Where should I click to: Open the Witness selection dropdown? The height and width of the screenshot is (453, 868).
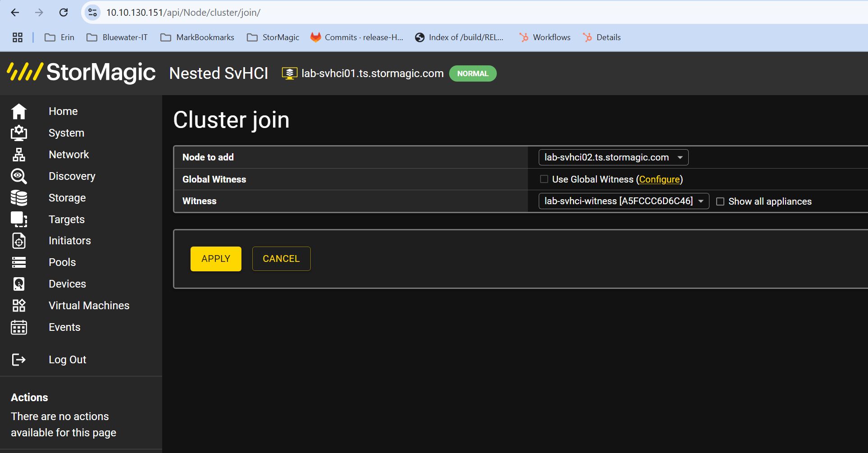pyautogui.click(x=624, y=201)
